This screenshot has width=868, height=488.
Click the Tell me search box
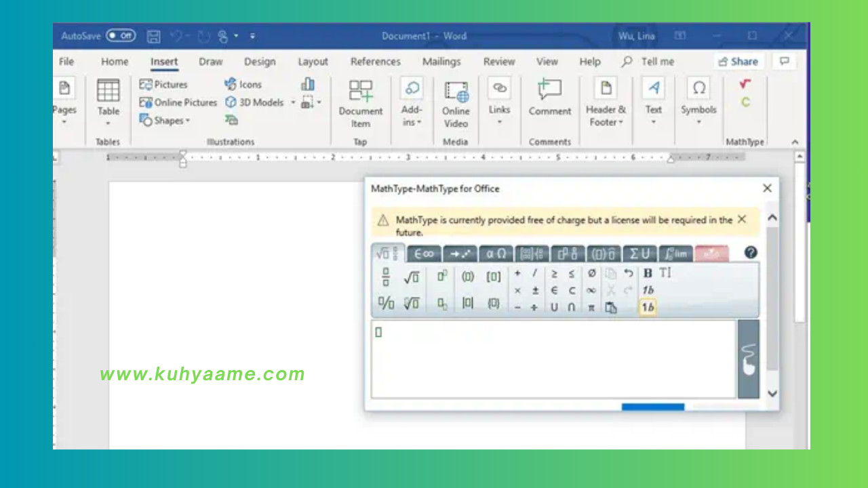point(648,62)
